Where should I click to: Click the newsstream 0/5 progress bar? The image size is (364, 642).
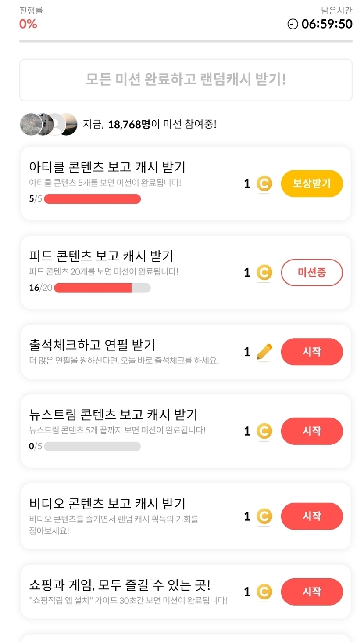pos(93,447)
